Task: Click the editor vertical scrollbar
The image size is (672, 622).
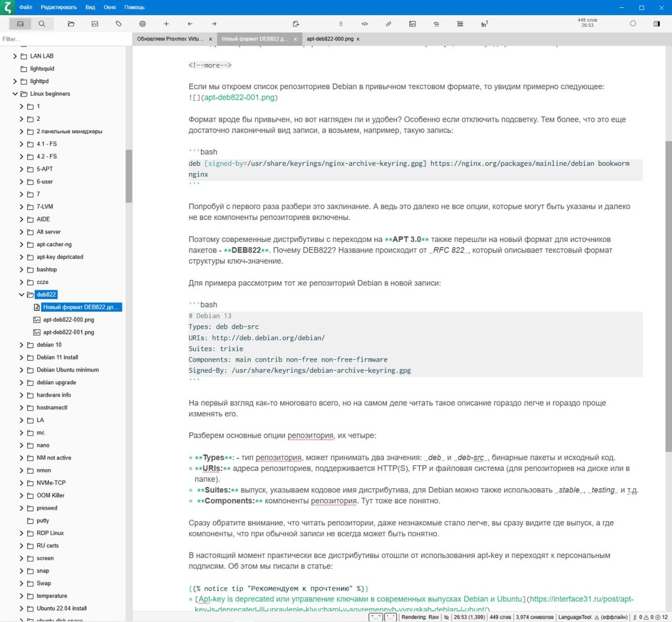Action: pyautogui.click(x=669, y=296)
